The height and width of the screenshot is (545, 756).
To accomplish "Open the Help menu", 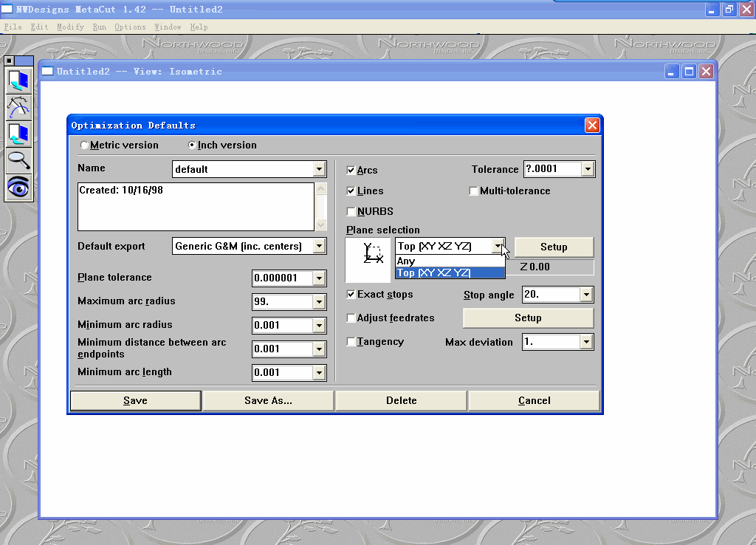I will (199, 27).
